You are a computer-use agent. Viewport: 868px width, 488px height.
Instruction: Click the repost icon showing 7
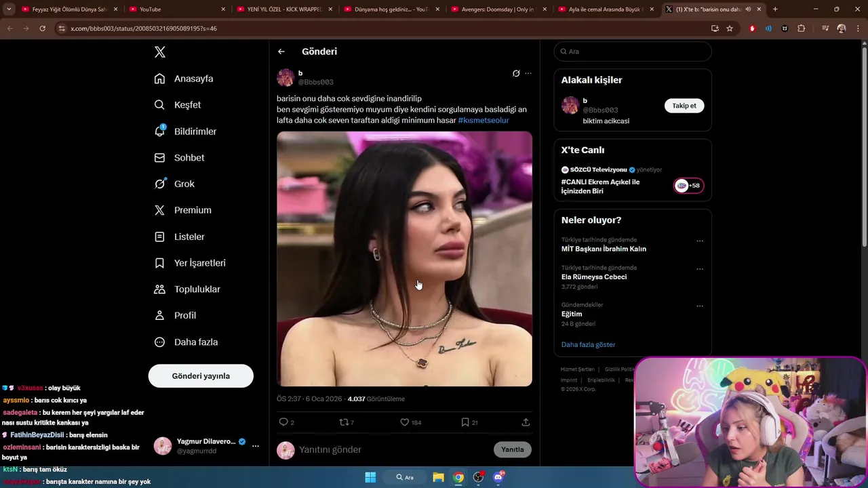(x=343, y=422)
